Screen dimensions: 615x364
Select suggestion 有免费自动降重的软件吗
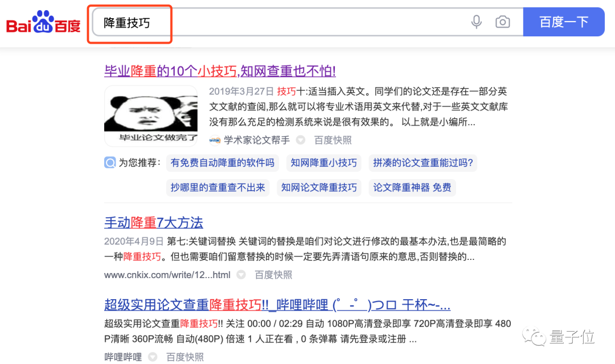(223, 163)
